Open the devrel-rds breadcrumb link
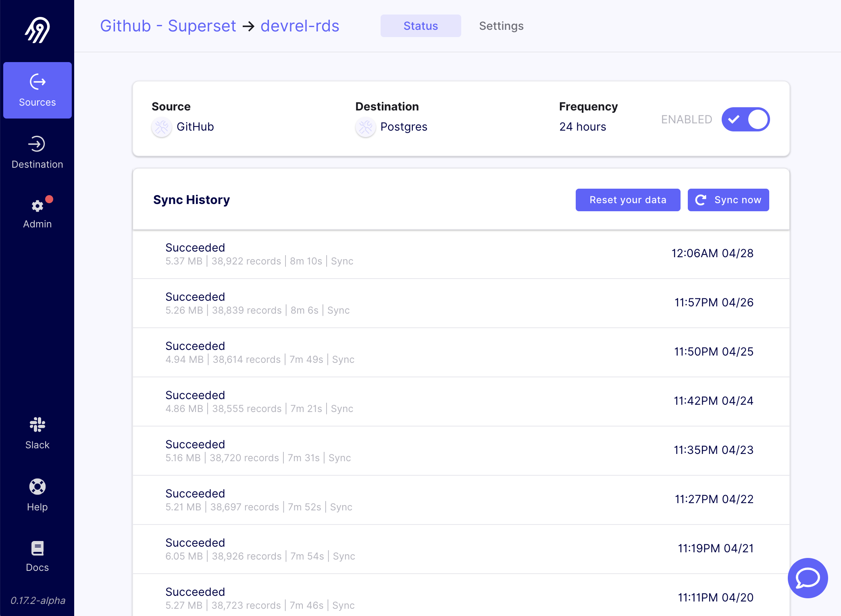Image resolution: width=841 pixels, height=616 pixels. coord(300,26)
